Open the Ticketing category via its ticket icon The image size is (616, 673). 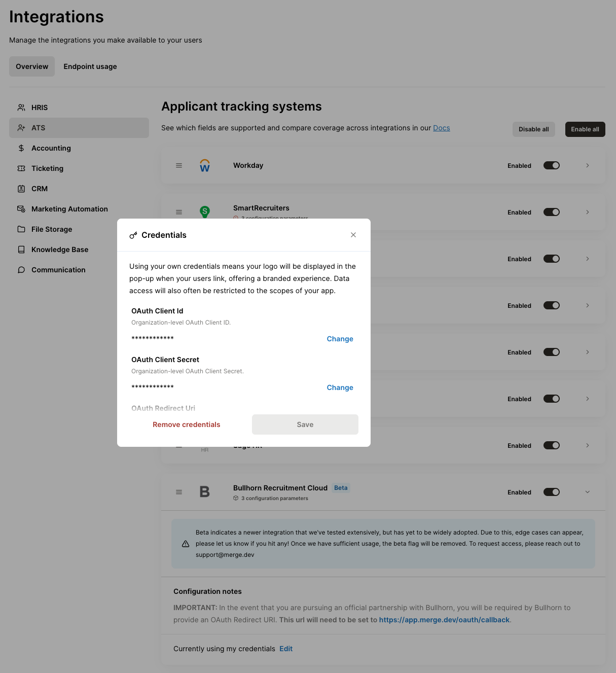[x=21, y=168]
